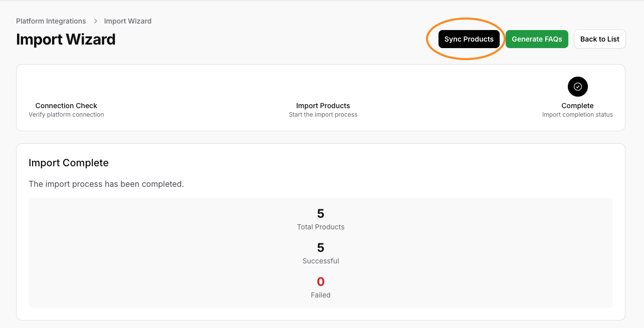Select the Complete step label

pos(577,106)
